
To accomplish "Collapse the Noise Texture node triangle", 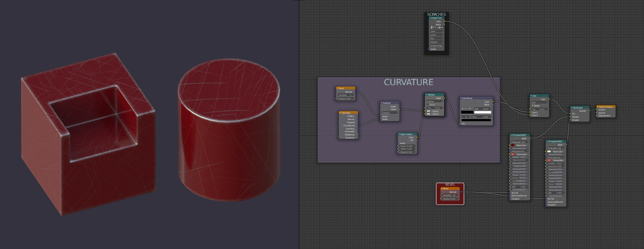I will [x=399, y=134].
